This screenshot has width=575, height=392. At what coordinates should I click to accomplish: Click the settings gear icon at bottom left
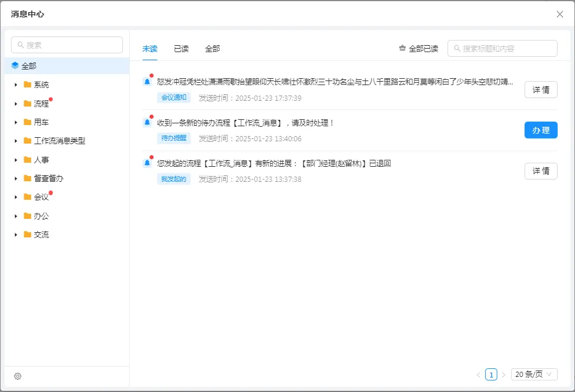pyautogui.click(x=17, y=376)
